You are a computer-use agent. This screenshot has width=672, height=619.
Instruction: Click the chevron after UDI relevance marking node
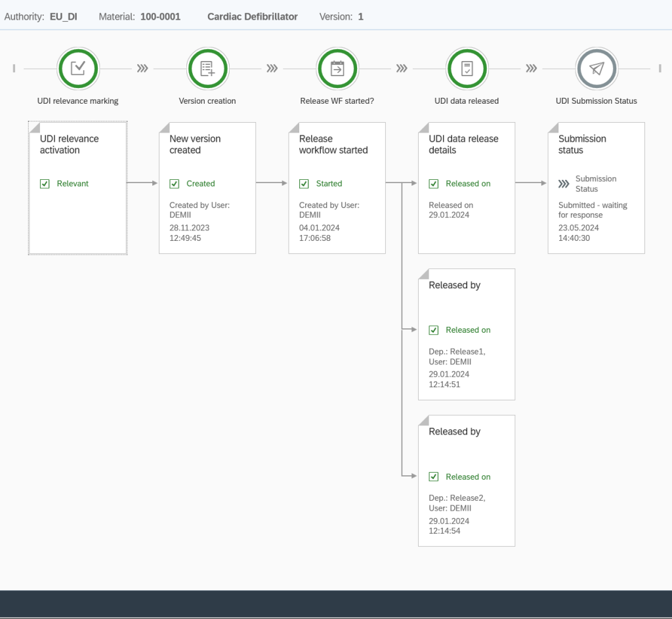tap(142, 68)
